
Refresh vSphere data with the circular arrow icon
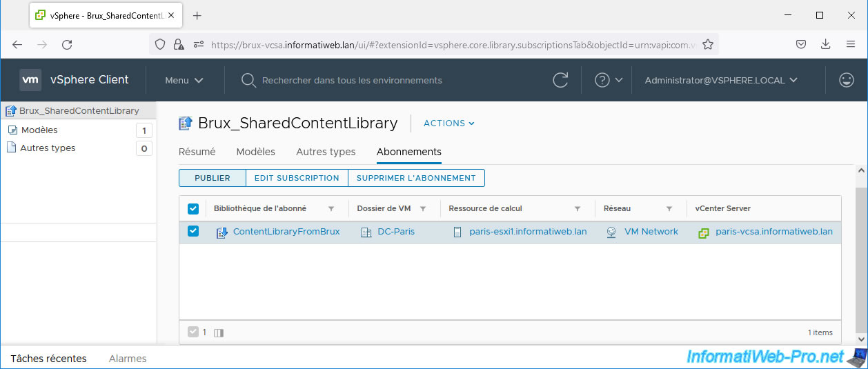tap(561, 80)
